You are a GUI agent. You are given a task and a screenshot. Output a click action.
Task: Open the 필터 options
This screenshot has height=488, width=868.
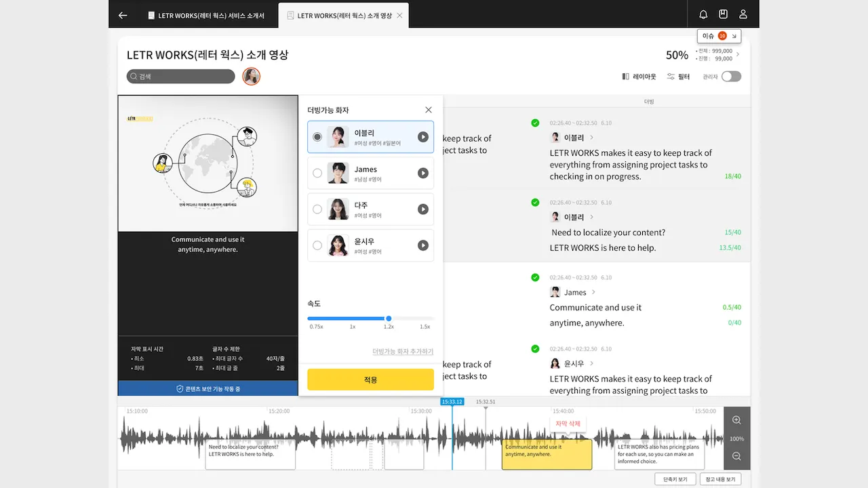coord(678,77)
